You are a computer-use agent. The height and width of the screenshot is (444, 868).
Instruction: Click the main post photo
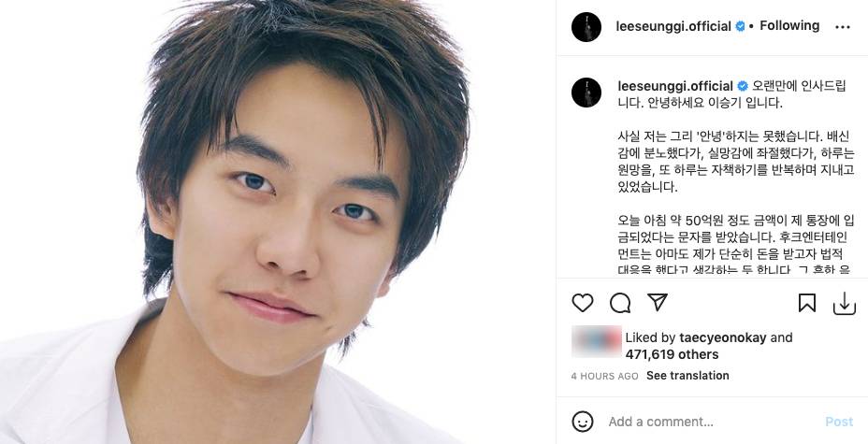click(x=278, y=222)
